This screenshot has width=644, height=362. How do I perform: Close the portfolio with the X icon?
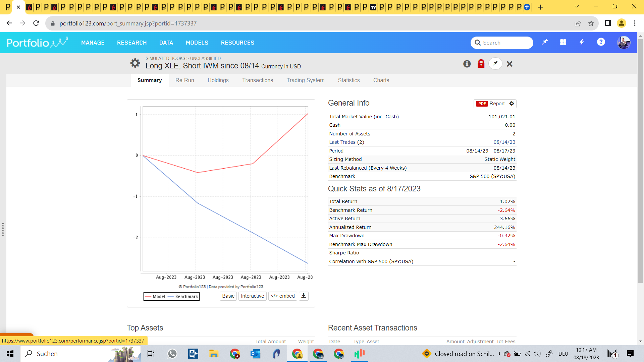tap(509, 64)
